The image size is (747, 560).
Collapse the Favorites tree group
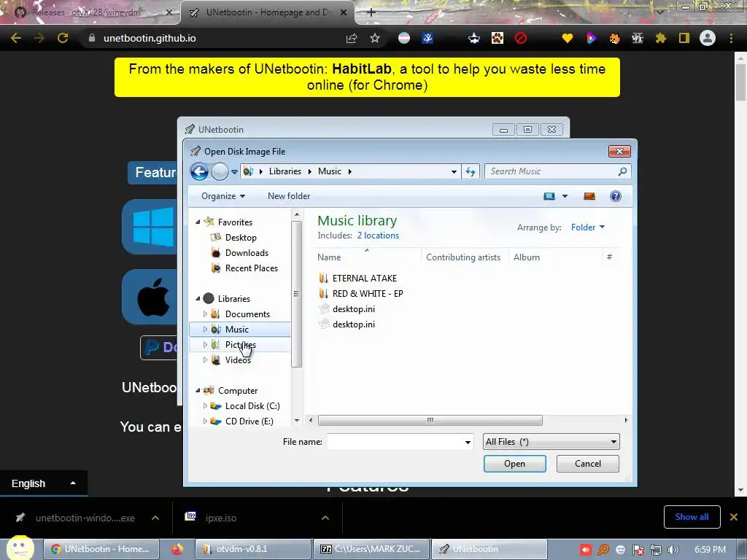click(198, 222)
